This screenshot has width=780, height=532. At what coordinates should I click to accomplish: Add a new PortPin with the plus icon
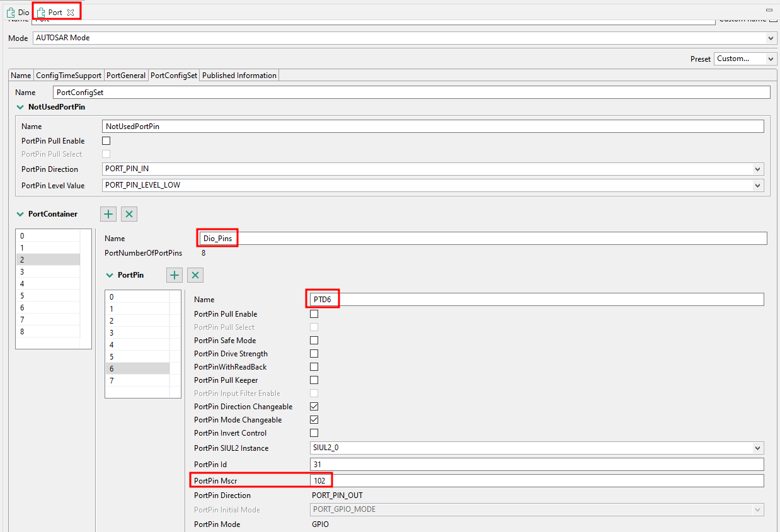coord(174,275)
